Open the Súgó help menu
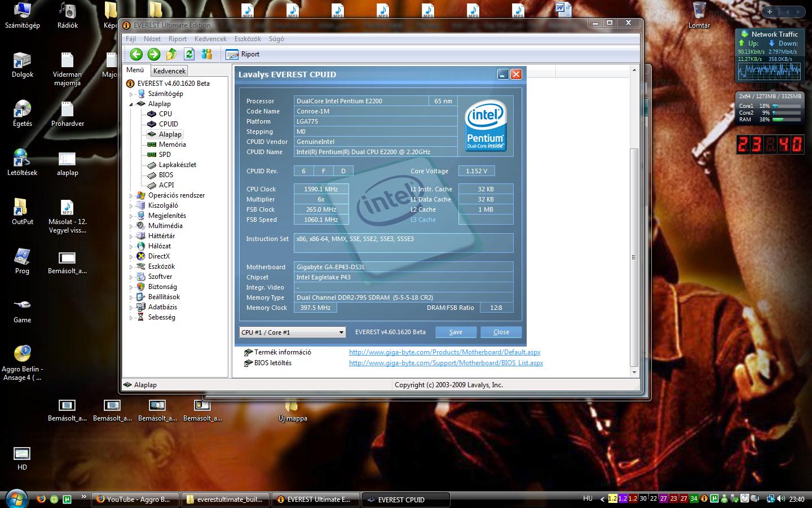 click(x=276, y=39)
